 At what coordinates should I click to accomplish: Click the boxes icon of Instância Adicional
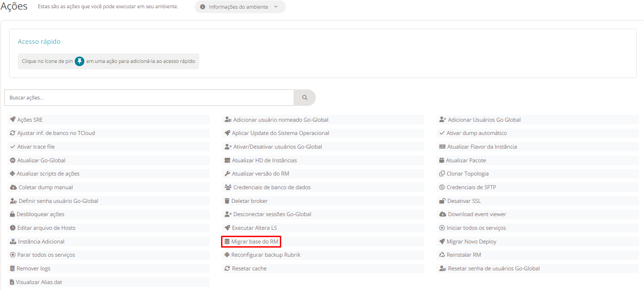click(13, 242)
